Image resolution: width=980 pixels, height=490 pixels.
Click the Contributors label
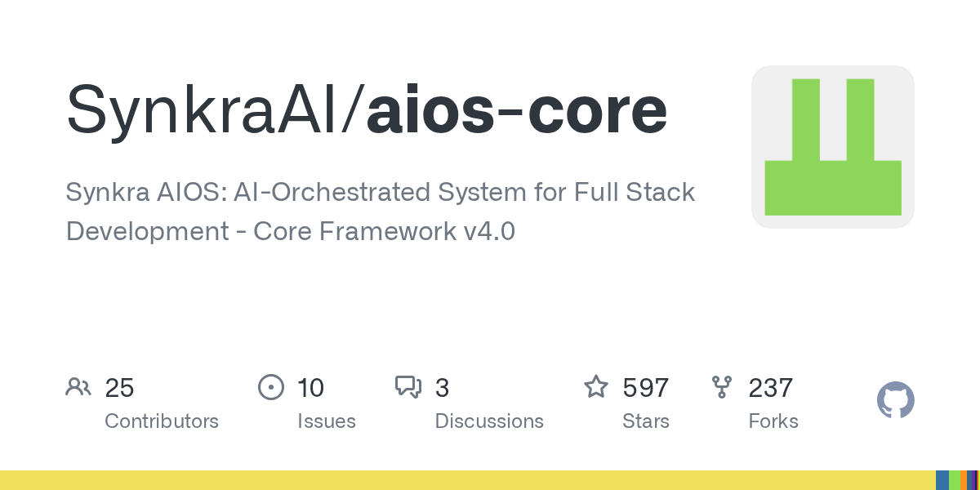coord(162,421)
